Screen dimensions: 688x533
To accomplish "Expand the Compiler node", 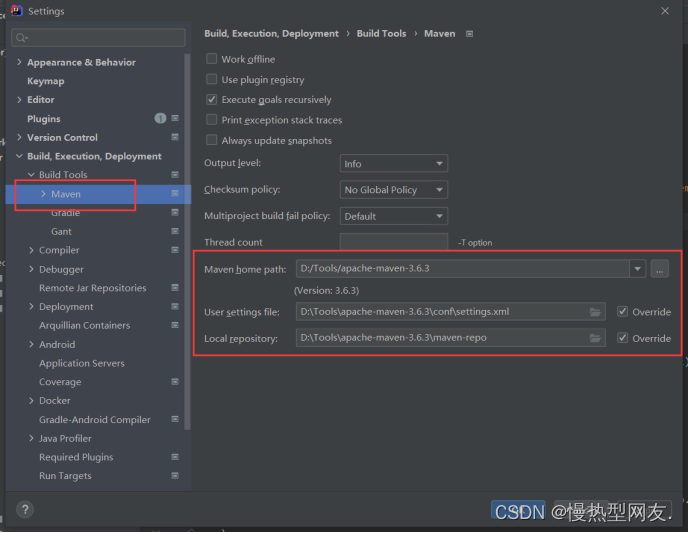I will [x=31, y=250].
